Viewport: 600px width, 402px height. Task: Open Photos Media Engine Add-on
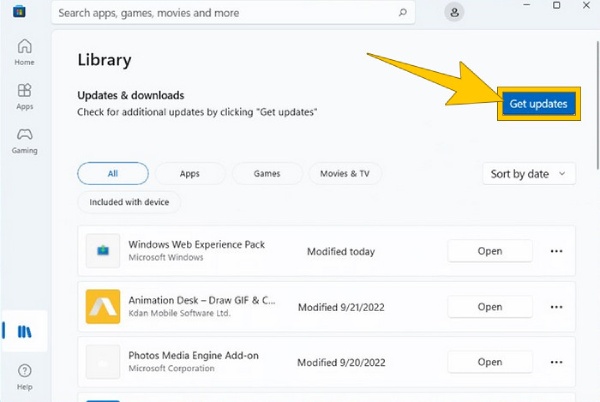490,362
